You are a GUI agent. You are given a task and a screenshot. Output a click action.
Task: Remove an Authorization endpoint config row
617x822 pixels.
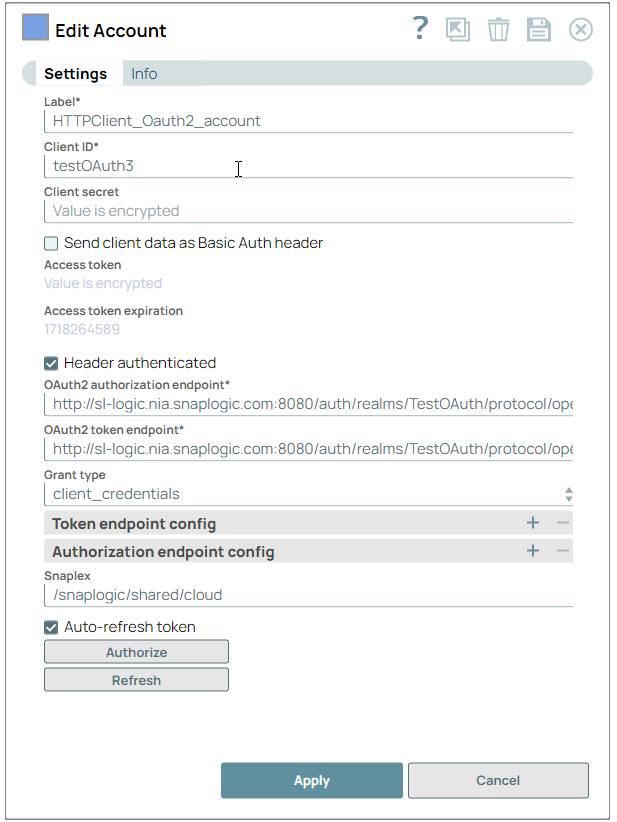point(563,551)
